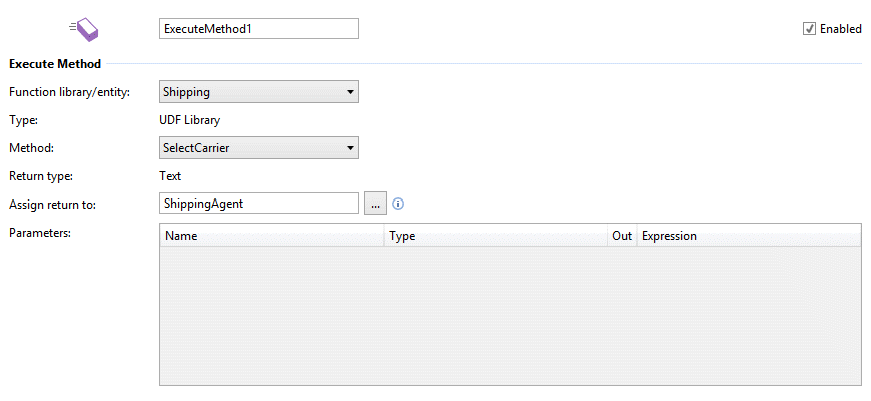The image size is (871, 401).
Task: Click into the ShippingAgent return field
Action: point(258,204)
